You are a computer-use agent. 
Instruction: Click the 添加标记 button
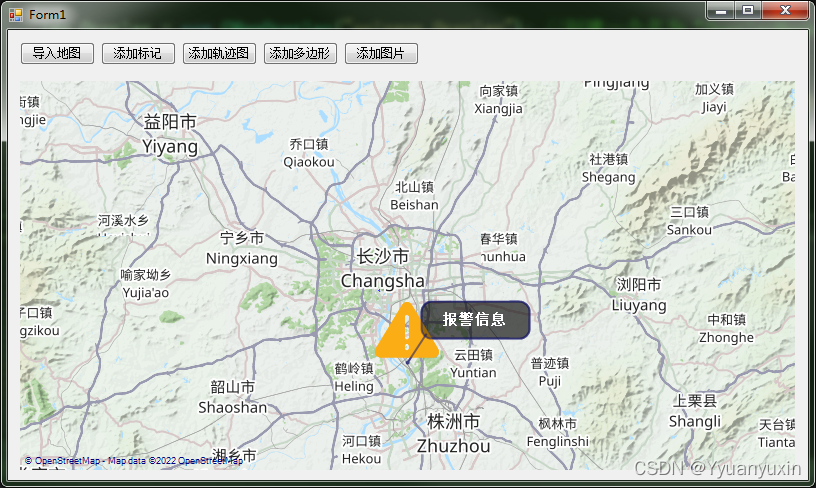point(138,54)
